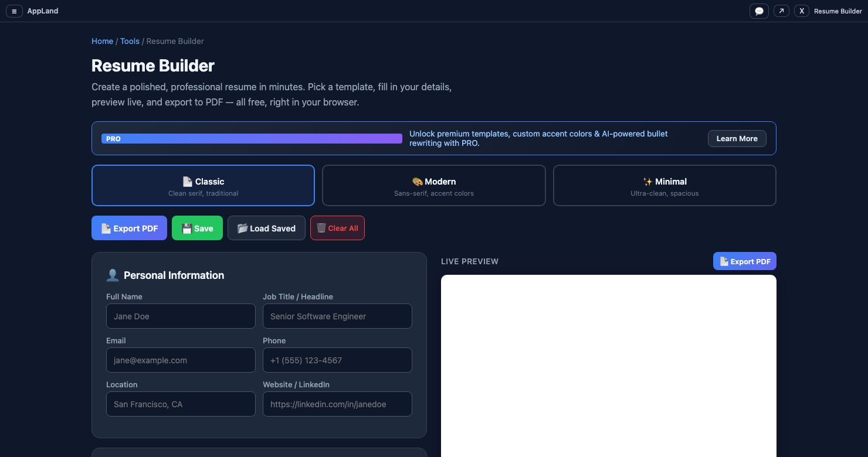The height and width of the screenshot is (457, 868).
Task: Click the folder icon on Load Saved
Action: coord(242,228)
